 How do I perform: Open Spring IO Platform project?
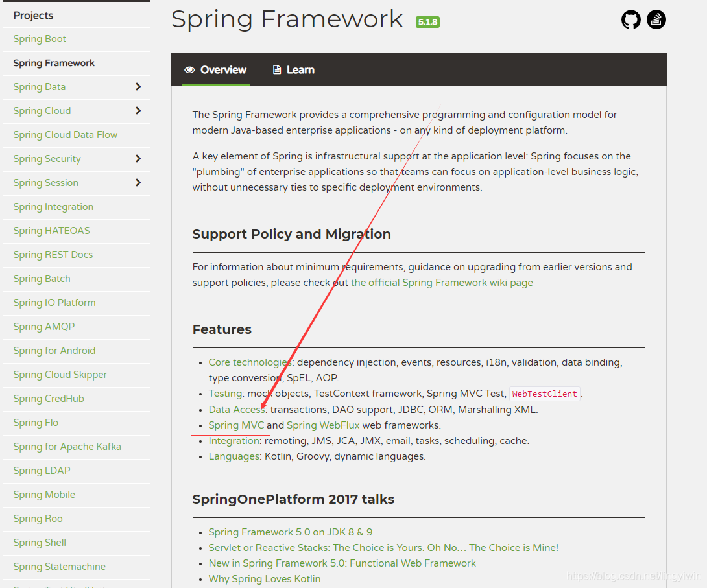pos(54,303)
